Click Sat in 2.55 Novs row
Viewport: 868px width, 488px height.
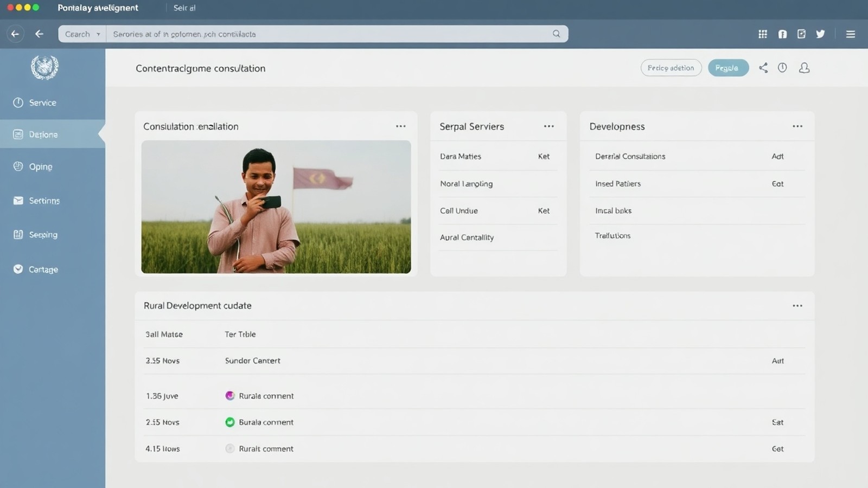click(x=777, y=422)
